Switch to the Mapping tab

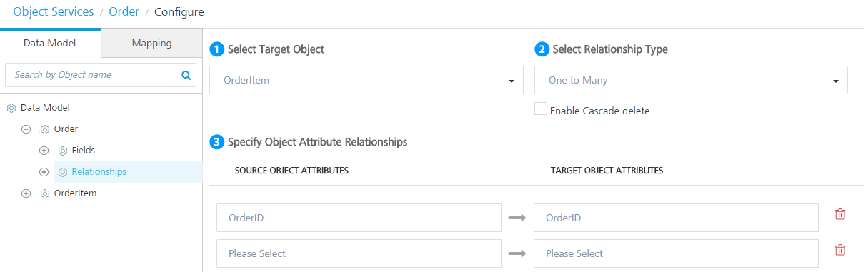(x=151, y=43)
